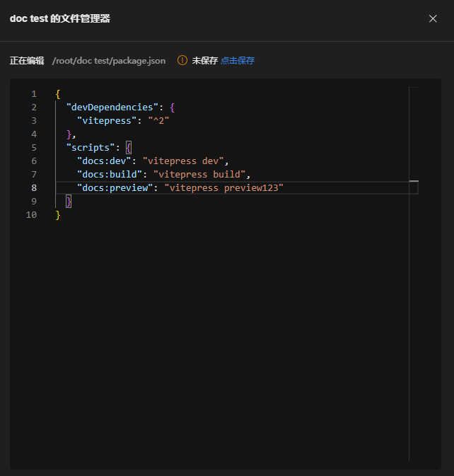The height and width of the screenshot is (476, 454).
Task: Select line number 10 in the gutter
Action: point(31,215)
